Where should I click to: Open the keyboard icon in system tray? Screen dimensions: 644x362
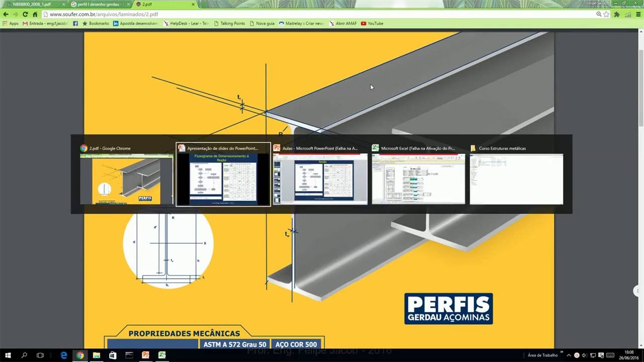(x=610, y=355)
